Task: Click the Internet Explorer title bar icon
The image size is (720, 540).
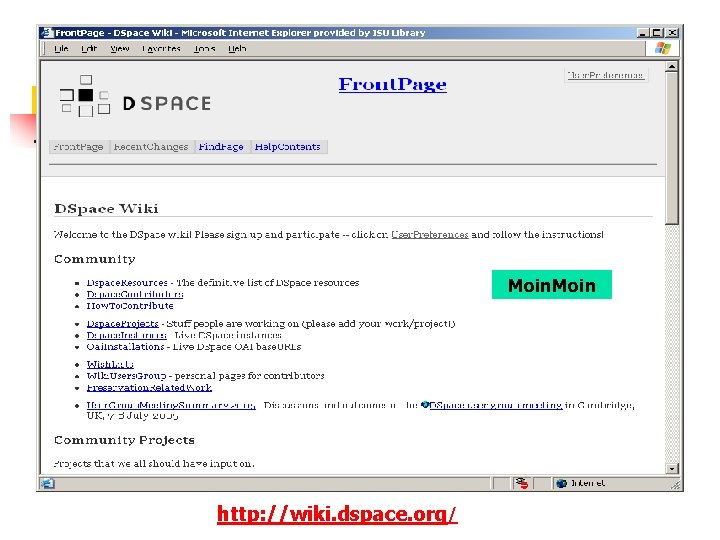Action: (x=46, y=33)
